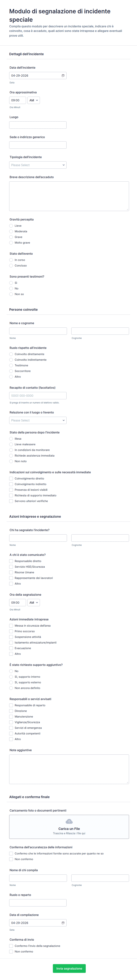Screen dimensions: 137x980
Task: Click 'Carica un File' upload area
Action: [x=69, y=827]
